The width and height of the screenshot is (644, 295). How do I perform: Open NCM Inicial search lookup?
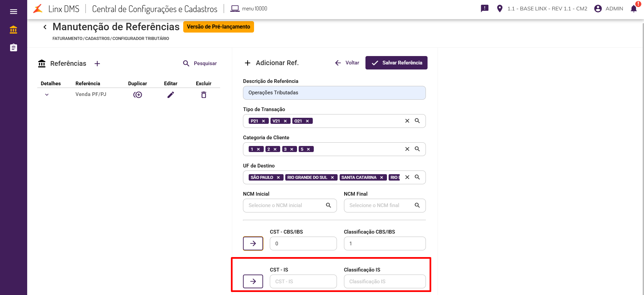pos(329,205)
